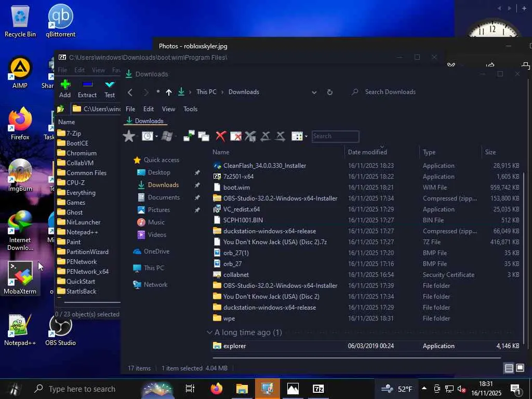The image size is (532, 399).
Task: Expand the breadcrumb chevron after This PC
Action: tap(222, 92)
